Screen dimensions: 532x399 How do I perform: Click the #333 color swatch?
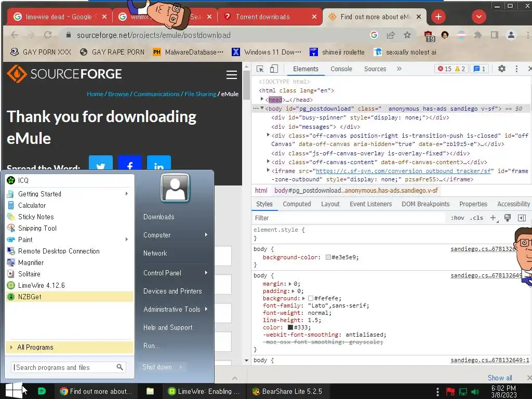coord(290,327)
